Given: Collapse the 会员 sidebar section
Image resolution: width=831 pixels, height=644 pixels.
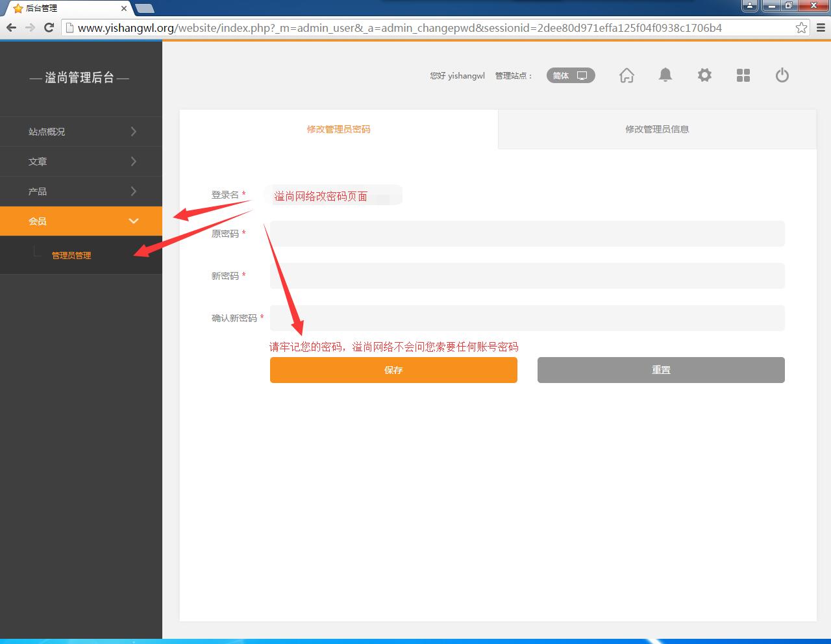Looking at the screenshot, I should coord(81,221).
